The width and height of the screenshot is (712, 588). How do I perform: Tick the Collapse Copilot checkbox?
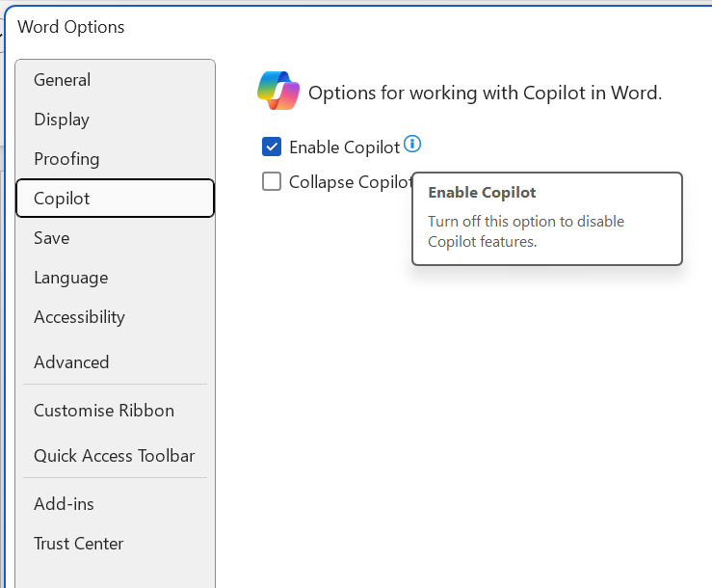[x=272, y=181]
